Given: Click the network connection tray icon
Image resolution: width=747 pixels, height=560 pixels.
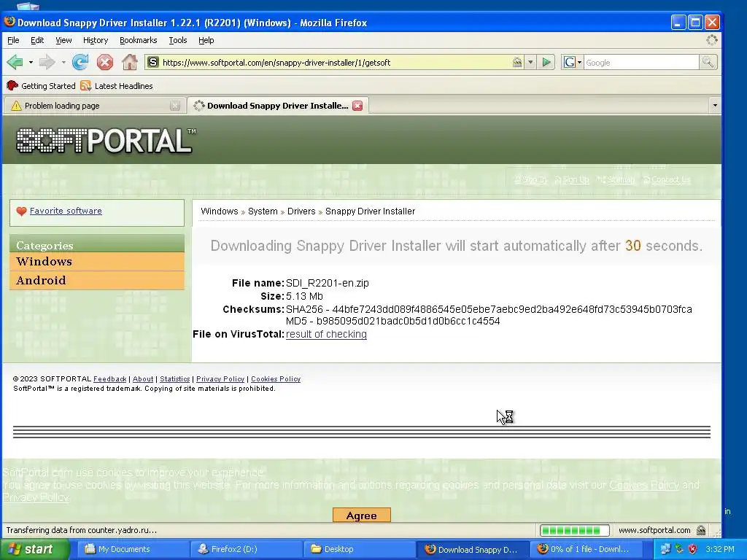Looking at the screenshot, I should 665,549.
